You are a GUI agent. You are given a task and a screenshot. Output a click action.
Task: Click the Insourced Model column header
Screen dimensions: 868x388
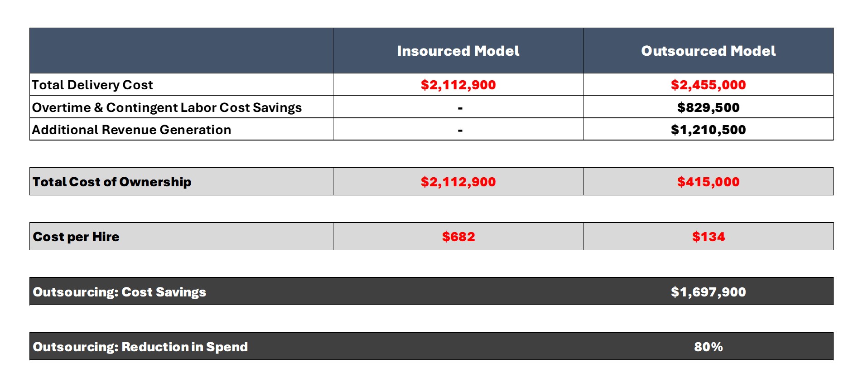tap(458, 51)
